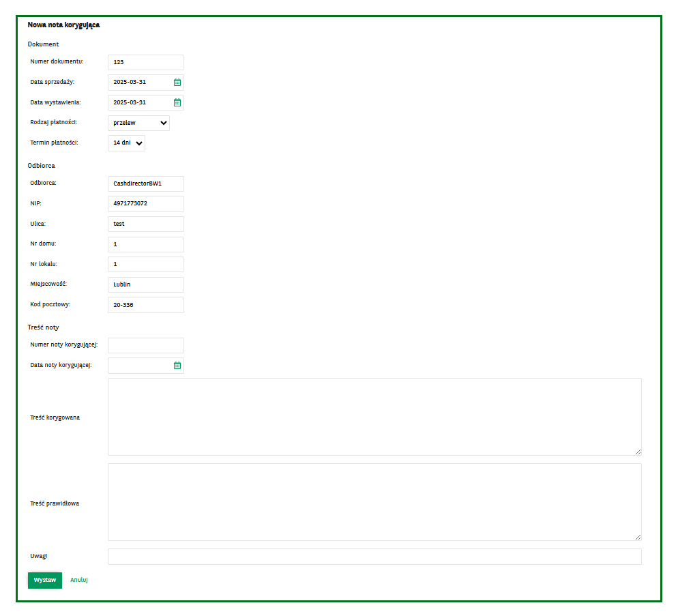Screen dimensions: 678x616
Task: Click the Wystaw button
Action: tap(45, 580)
